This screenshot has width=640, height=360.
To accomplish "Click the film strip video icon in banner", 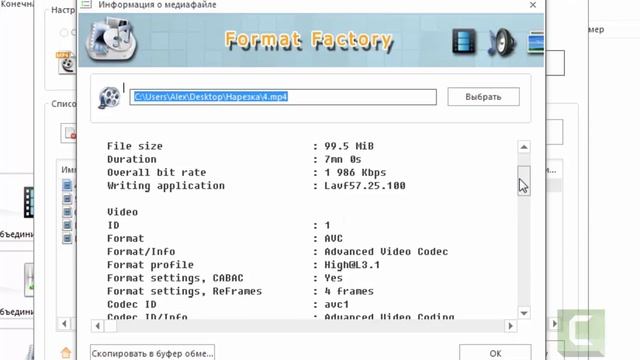I will (x=464, y=41).
